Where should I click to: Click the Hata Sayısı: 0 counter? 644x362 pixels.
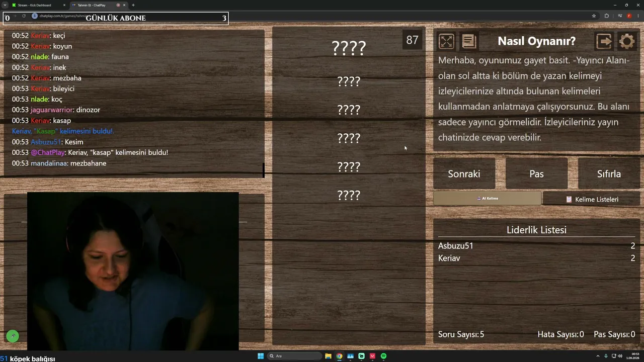tap(560, 334)
